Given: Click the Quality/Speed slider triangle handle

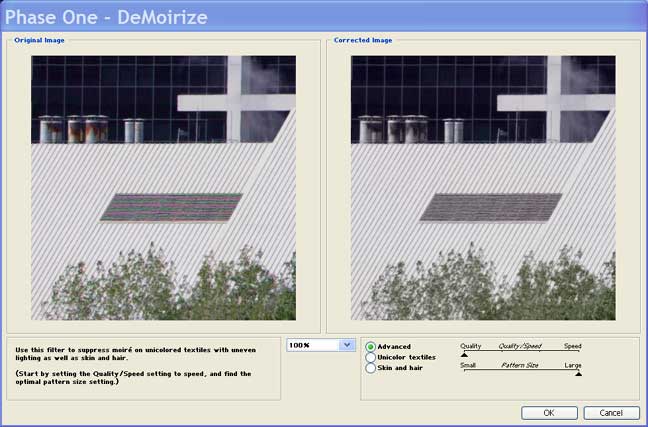Looking at the screenshot, I should pyautogui.click(x=464, y=354).
